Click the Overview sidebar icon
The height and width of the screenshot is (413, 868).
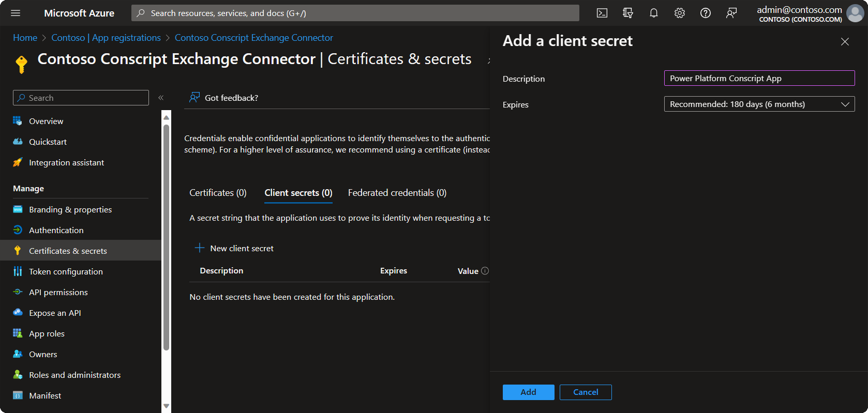pos(18,121)
